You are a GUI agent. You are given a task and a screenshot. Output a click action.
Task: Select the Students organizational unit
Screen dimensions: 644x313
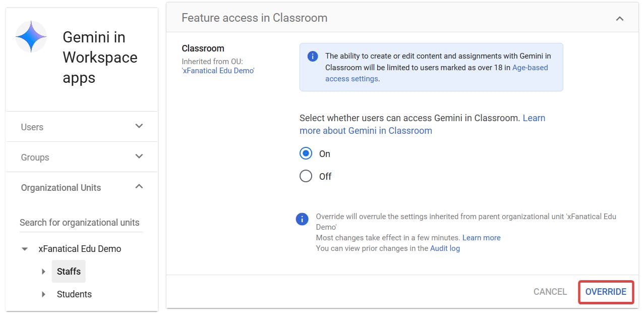[x=74, y=294]
